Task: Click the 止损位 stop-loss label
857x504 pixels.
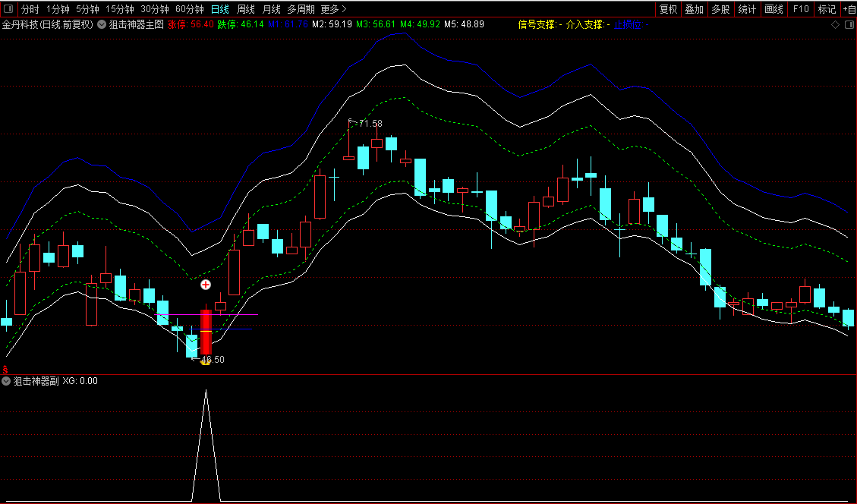Action: tap(628, 24)
